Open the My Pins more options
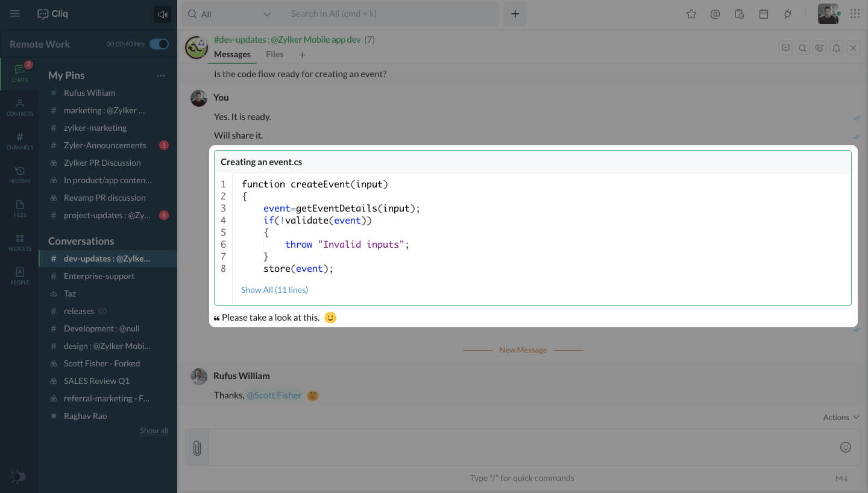 click(161, 76)
